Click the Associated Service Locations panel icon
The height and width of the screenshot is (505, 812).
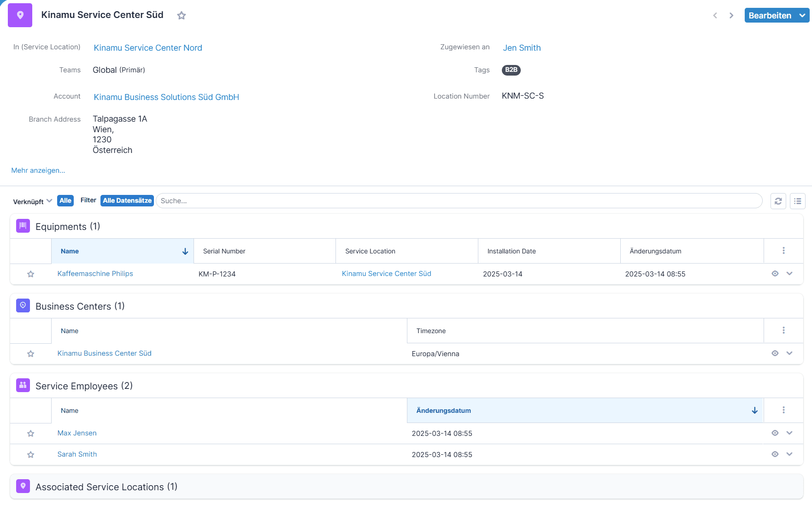23,486
